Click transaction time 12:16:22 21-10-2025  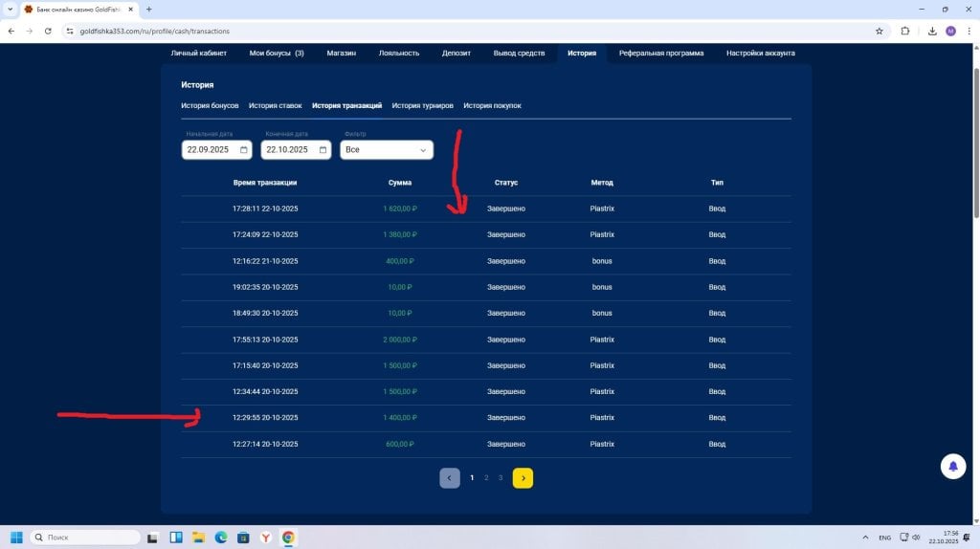(265, 261)
